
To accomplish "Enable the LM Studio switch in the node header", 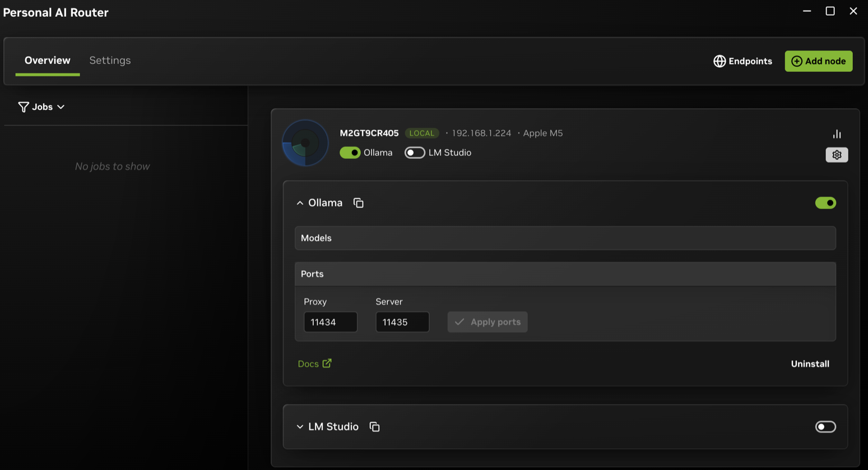I will click(x=415, y=153).
